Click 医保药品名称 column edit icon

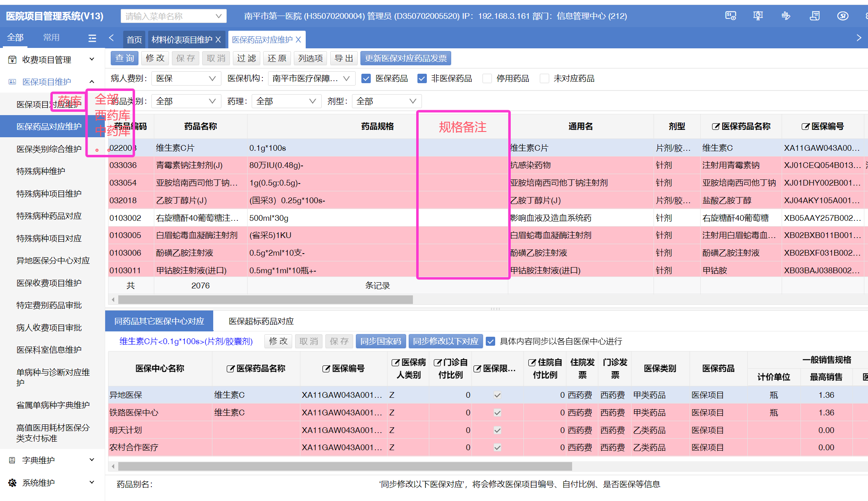point(715,127)
